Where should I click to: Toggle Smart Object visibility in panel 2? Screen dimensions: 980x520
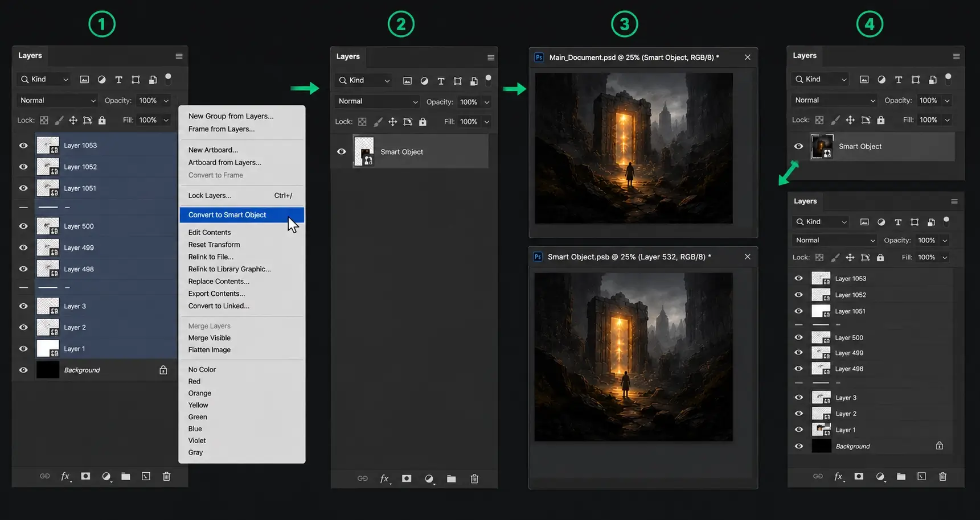click(341, 151)
